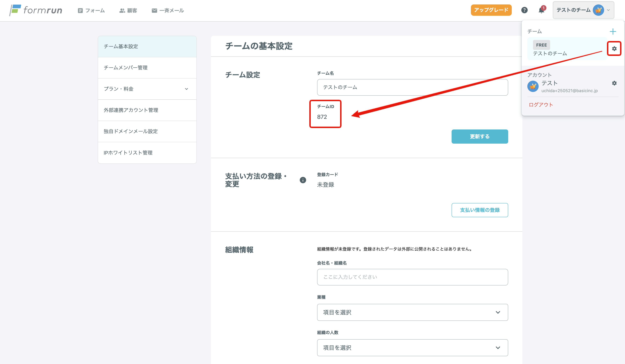The image size is (625, 364).
Task: Add a new team with plus icon
Action: (x=613, y=31)
